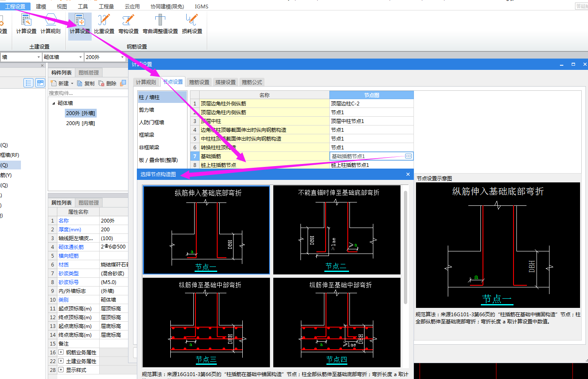Screen dimensions: 588x379
Task: Select 剪力墙 category
Action: [162, 110]
